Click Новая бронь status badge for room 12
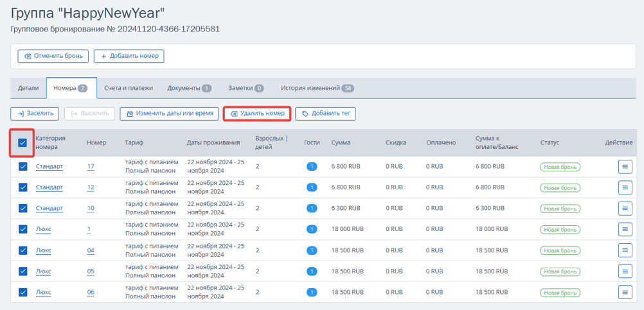This screenshot has width=644, height=310. click(x=560, y=187)
